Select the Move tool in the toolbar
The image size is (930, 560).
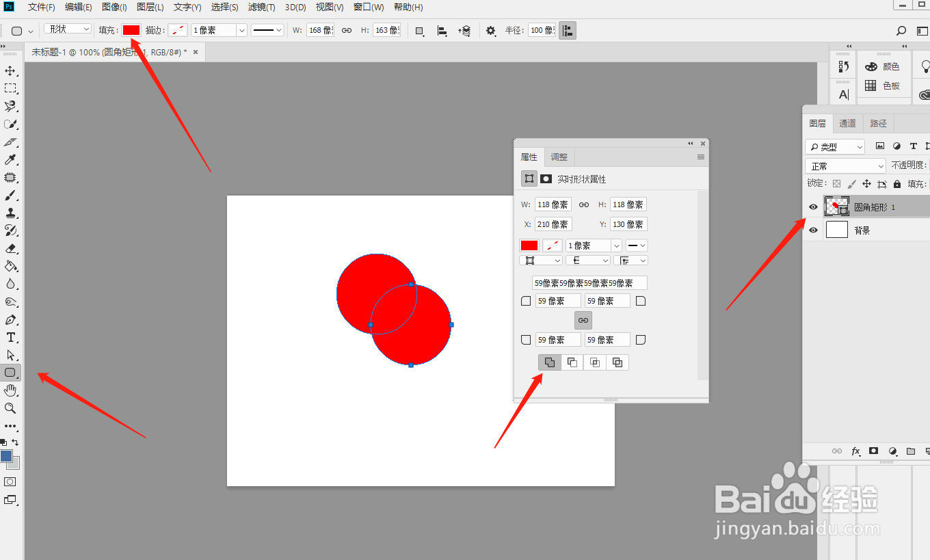(x=10, y=70)
